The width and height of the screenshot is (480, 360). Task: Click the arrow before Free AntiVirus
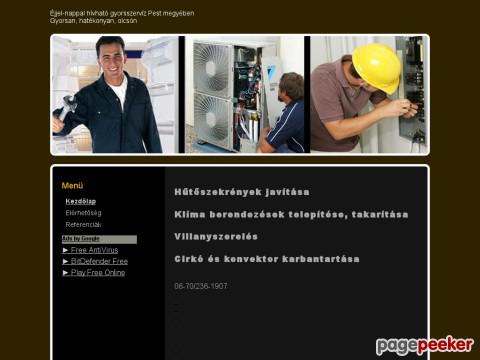pos(65,250)
